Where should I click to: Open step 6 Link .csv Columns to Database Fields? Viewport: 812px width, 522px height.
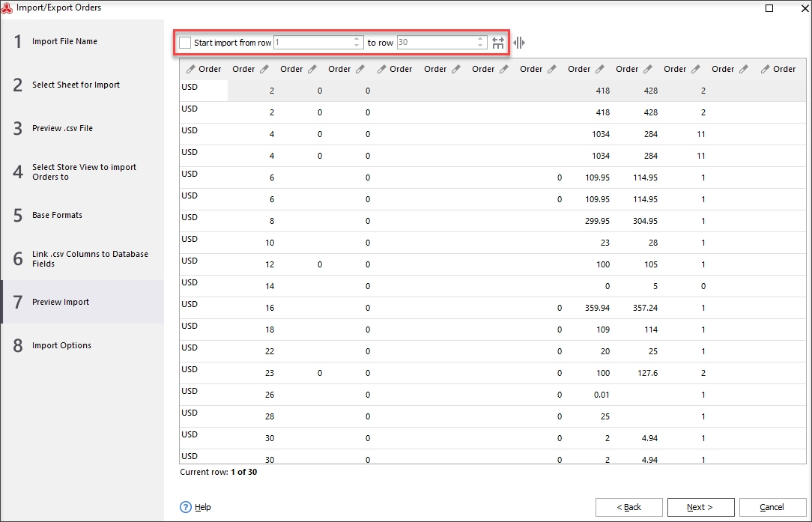[82, 259]
